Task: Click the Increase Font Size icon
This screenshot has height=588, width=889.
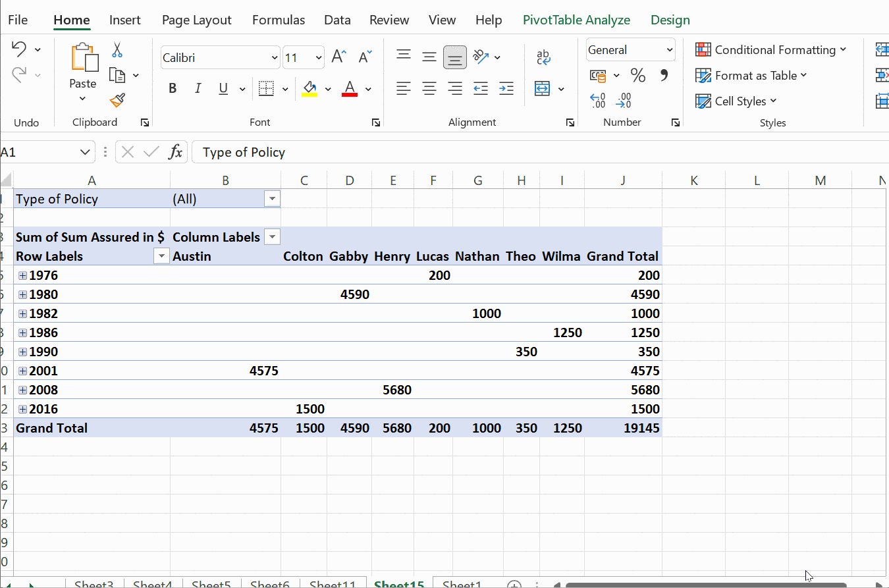Action: [x=338, y=57]
